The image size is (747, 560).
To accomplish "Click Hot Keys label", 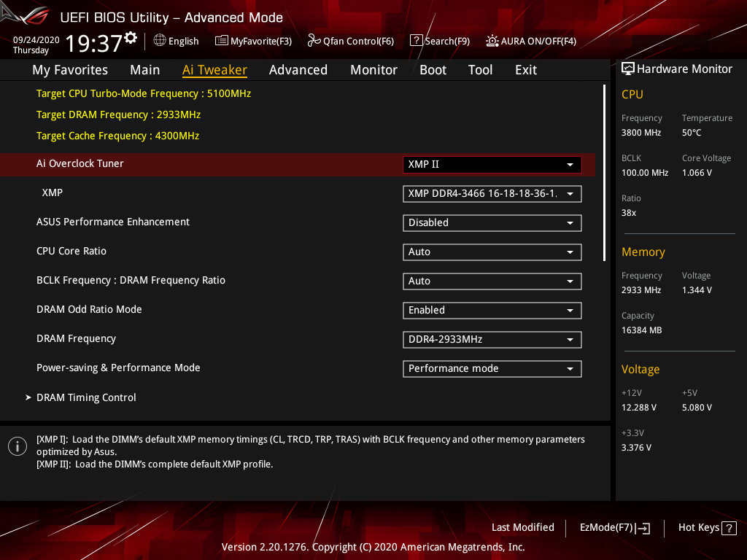I will (698, 528).
